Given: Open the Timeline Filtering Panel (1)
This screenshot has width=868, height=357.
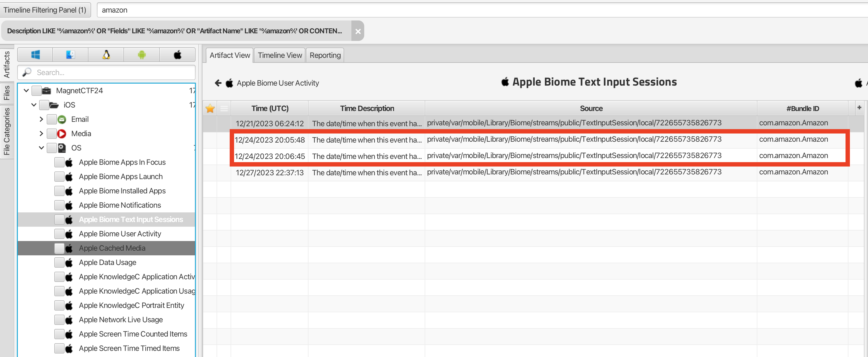Looking at the screenshot, I should tap(45, 10).
